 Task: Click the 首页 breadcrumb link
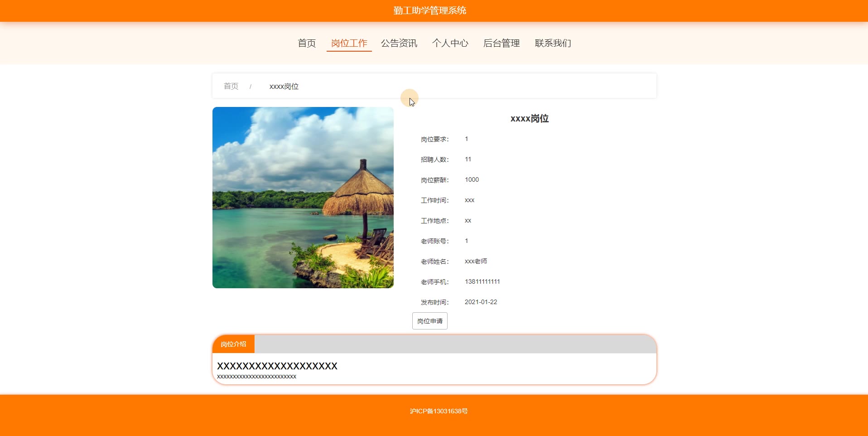(231, 86)
